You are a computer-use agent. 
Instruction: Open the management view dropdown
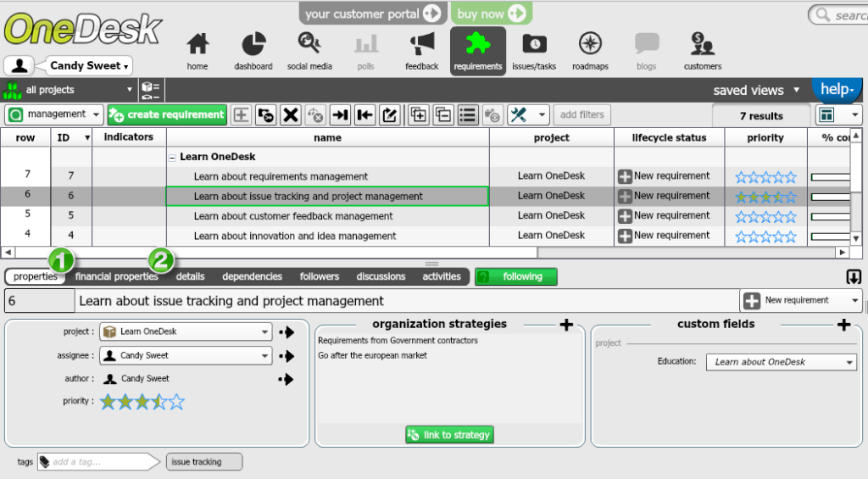point(53,114)
